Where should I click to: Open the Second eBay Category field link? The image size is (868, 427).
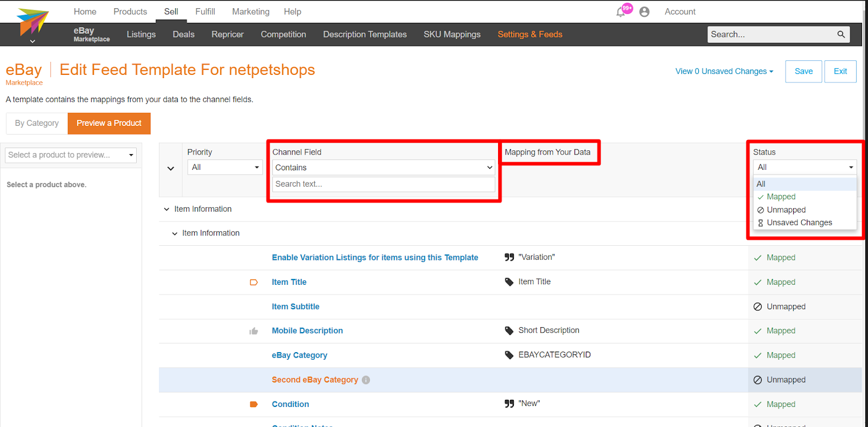(x=315, y=380)
